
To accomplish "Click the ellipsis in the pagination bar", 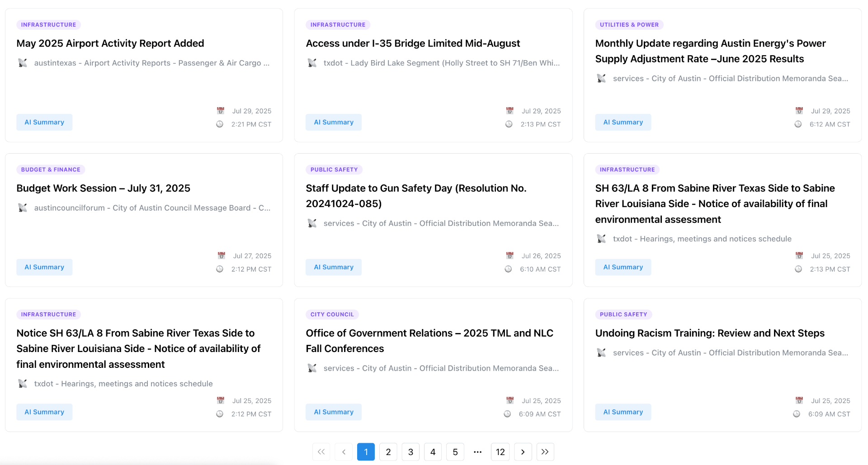I will [478, 451].
